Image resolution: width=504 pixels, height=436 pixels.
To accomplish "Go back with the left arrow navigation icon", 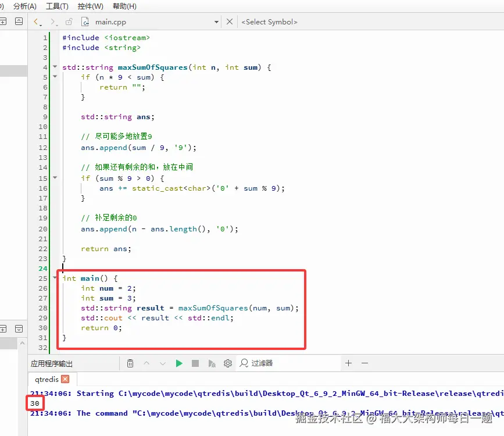I will 37,22.
